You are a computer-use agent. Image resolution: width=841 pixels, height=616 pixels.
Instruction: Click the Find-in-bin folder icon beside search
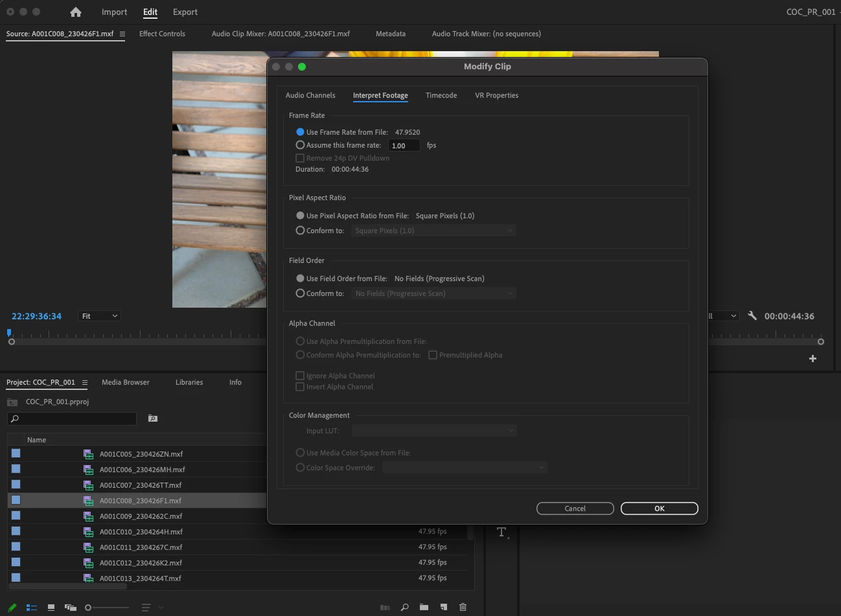tap(153, 418)
